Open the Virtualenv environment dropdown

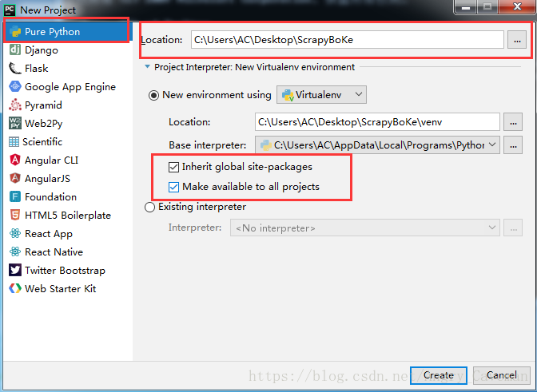[x=321, y=95]
